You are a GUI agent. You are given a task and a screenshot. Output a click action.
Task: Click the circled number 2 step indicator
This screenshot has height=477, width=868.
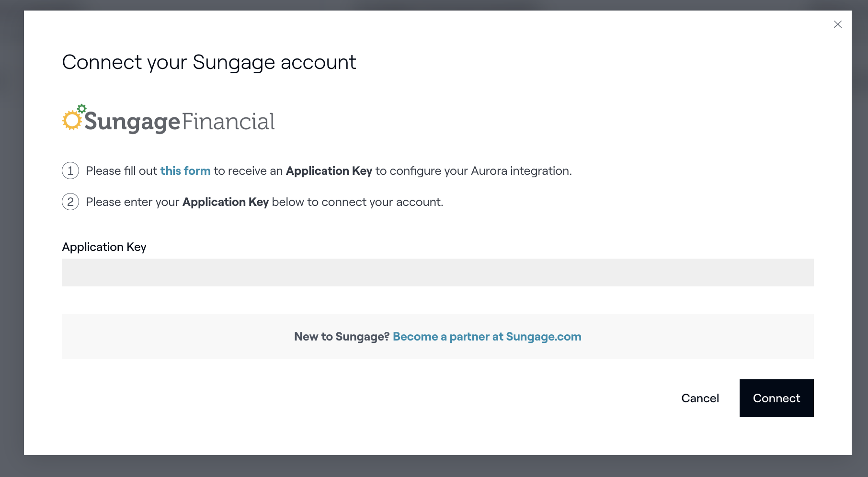[70, 202]
